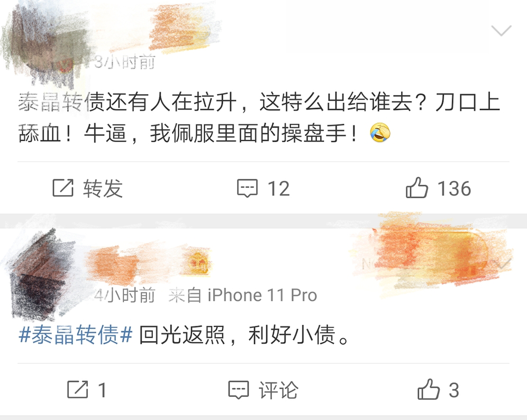This screenshot has width=527, height=420.
Task: Tap the laughing-crying emoji in first post
Action: click(380, 133)
